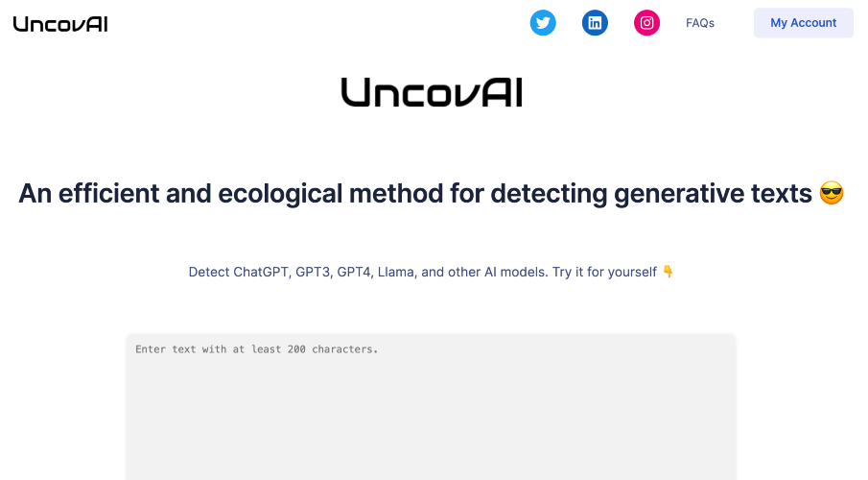The height and width of the screenshot is (480, 868).
Task: Click the FAQs navigation link
Action: [x=700, y=23]
